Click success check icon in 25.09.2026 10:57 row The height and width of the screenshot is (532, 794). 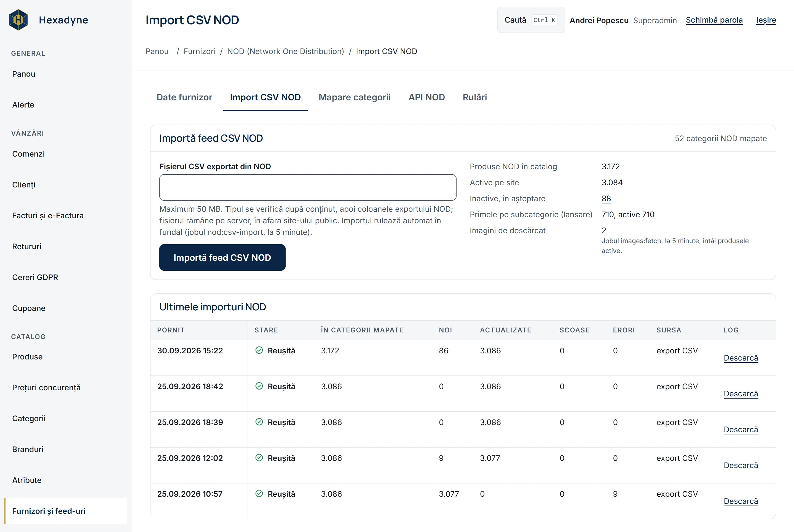(259, 493)
